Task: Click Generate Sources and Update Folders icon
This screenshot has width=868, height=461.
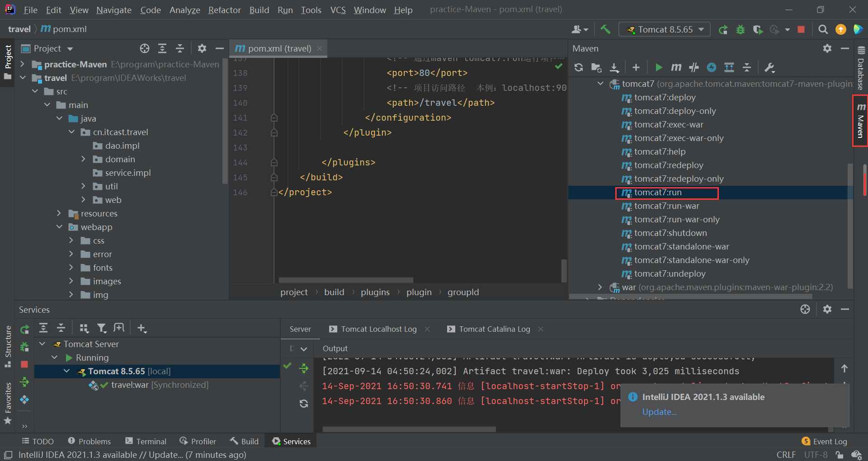Action: pos(596,67)
